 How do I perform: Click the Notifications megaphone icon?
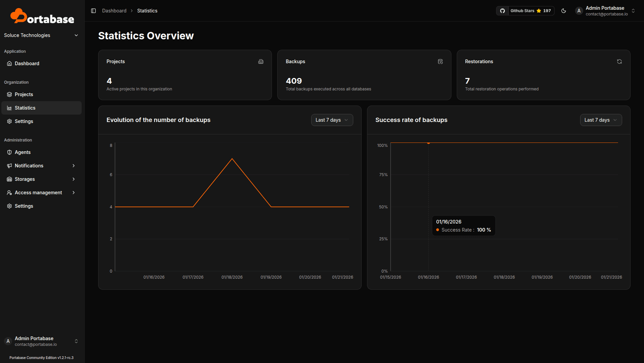tap(9, 166)
